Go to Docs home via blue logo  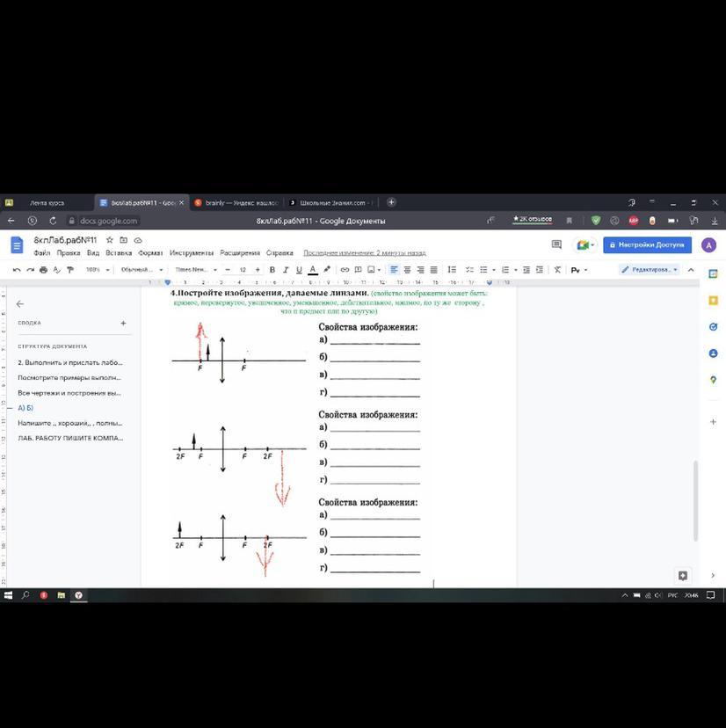point(17,245)
